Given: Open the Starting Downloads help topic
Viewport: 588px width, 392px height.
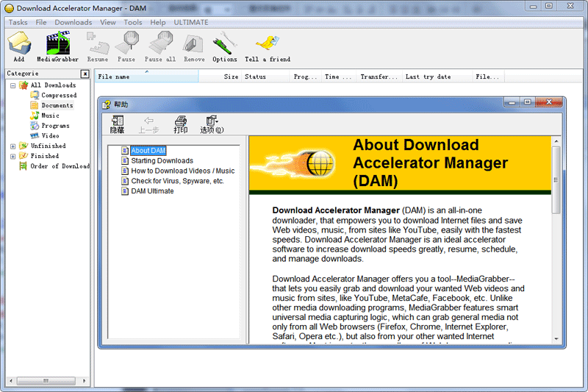Looking at the screenshot, I should 162,160.
